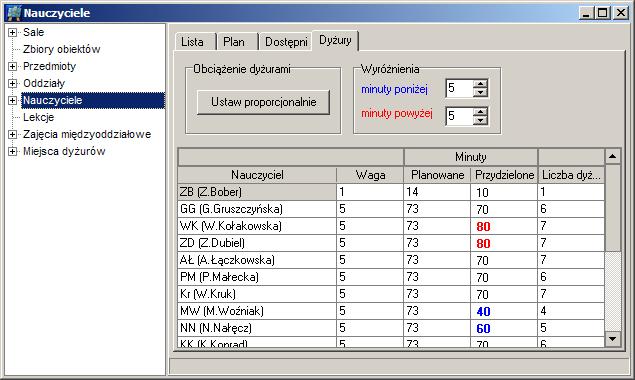Click the table scrollbar down arrow

(x=613, y=339)
